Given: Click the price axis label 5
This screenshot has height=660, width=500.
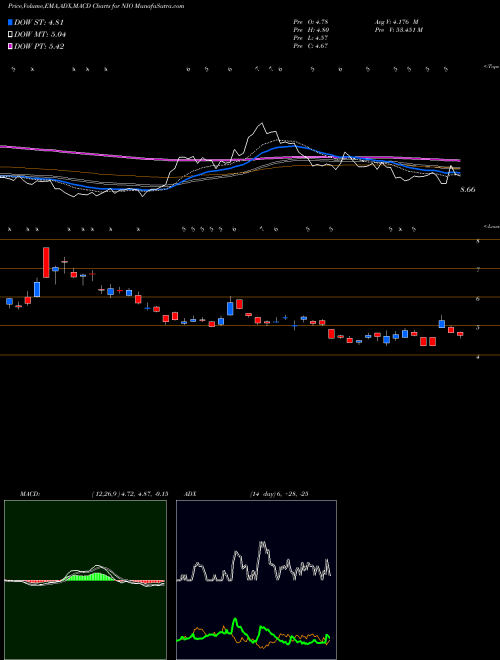Looking at the screenshot, I should point(478,328).
